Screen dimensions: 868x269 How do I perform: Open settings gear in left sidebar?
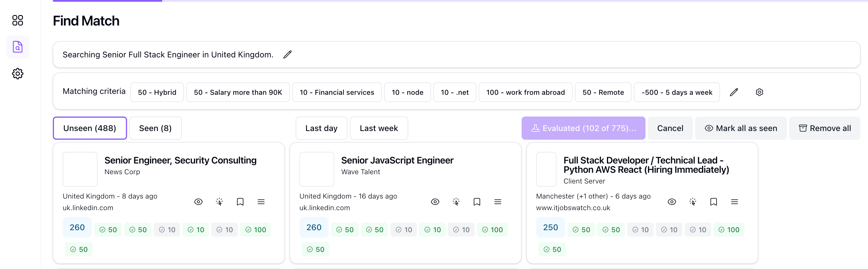coord(17,73)
